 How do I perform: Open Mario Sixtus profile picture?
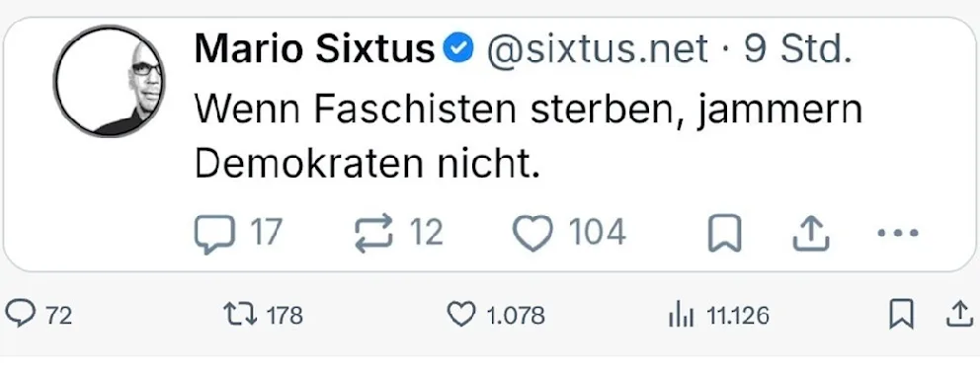[x=110, y=81]
